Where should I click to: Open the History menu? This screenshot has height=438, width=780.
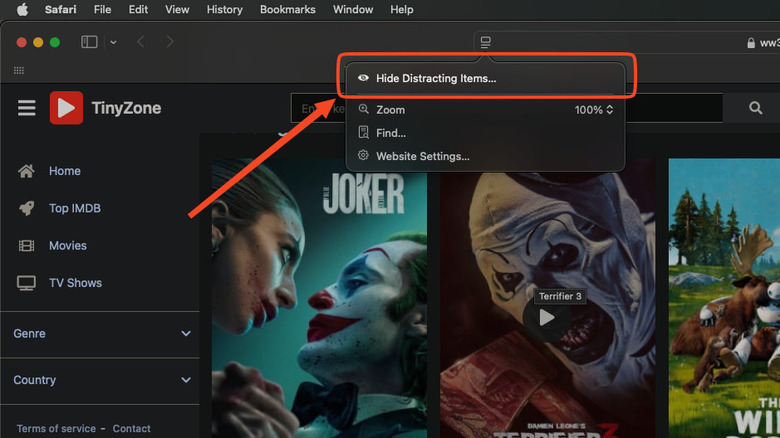(x=224, y=9)
